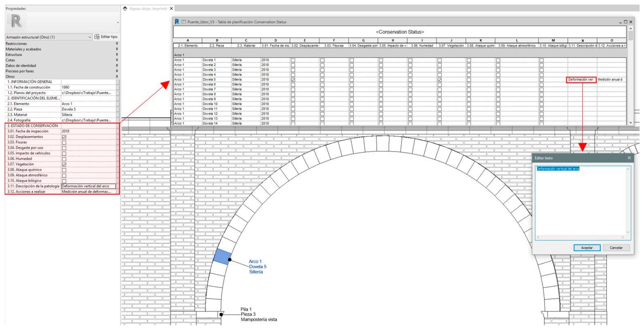
Task: Toggle the 3.02 Desplazamientos checkbox
Action: coord(64,137)
